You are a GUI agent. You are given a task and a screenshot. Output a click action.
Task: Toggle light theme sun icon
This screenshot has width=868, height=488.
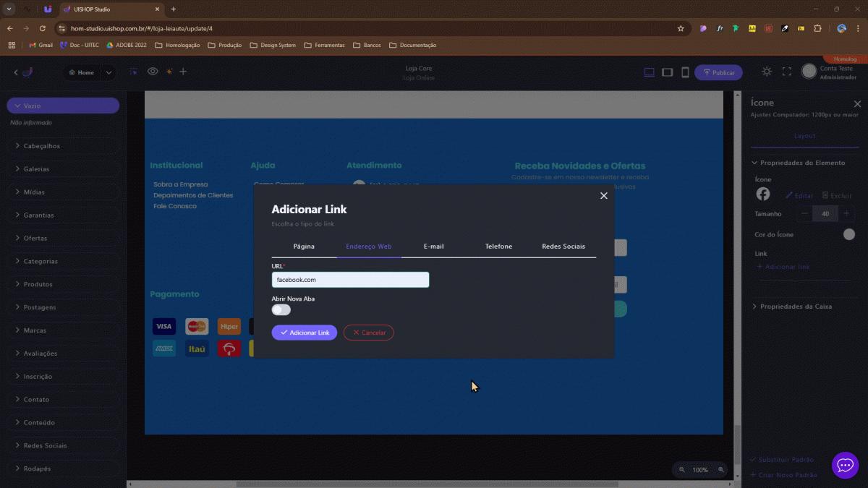(x=767, y=72)
